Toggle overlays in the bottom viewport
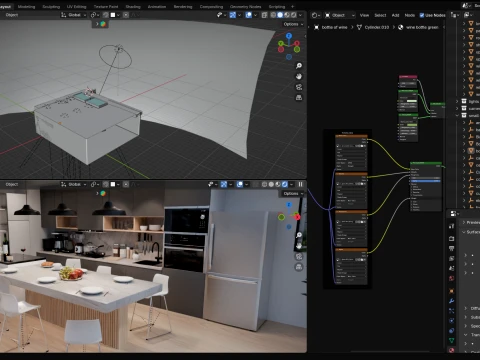Image resolution: width=480 pixels, height=360 pixels. tap(240, 184)
